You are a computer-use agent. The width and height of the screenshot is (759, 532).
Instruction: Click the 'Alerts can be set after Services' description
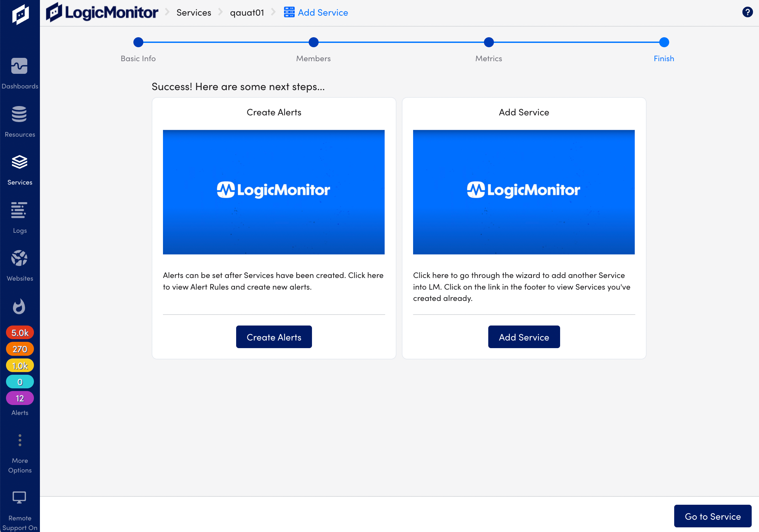[273, 281]
